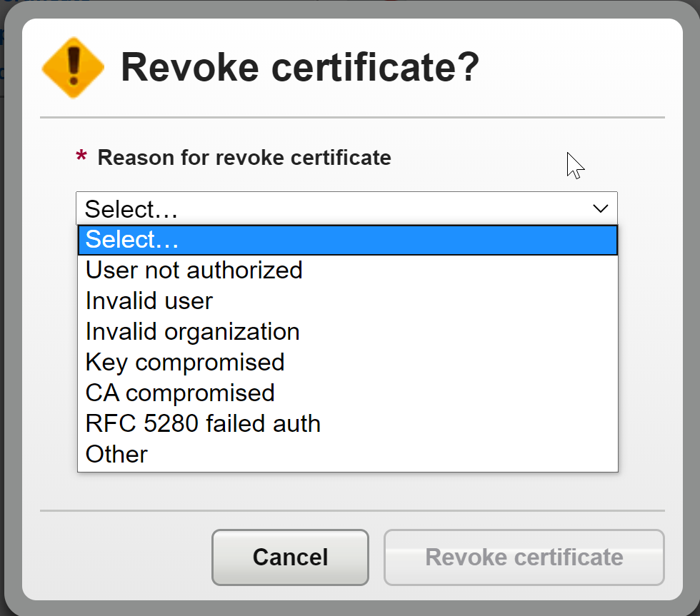Select 'Other' as the revoke reason
The height and width of the screenshot is (616, 700).
(x=348, y=455)
